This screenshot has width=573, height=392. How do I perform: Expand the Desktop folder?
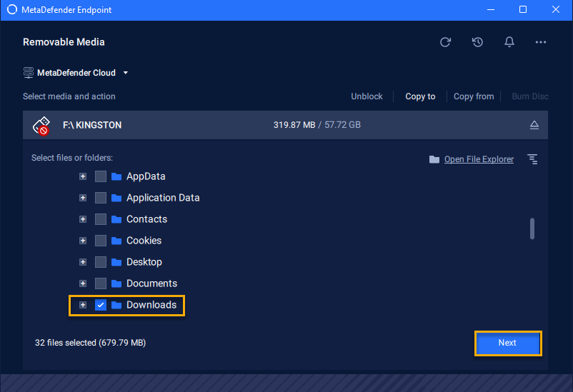coord(83,262)
